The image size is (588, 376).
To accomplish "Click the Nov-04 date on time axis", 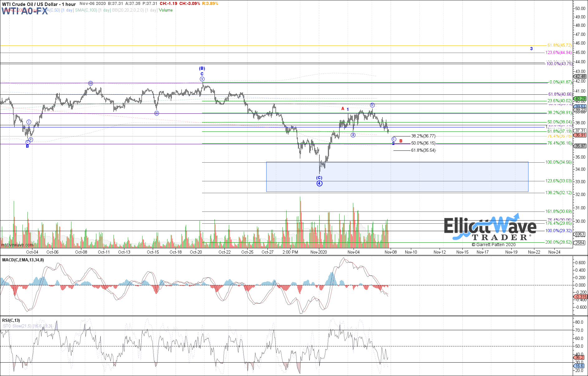I will click(354, 252).
